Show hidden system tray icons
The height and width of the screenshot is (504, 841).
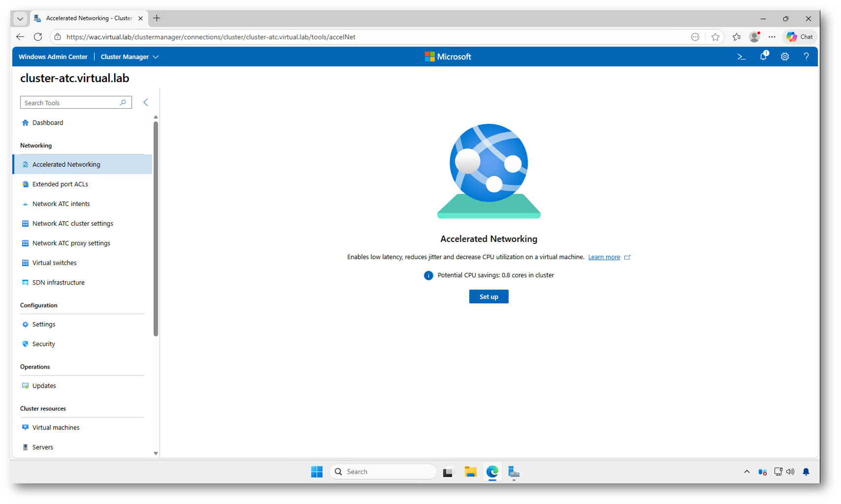coord(747,472)
